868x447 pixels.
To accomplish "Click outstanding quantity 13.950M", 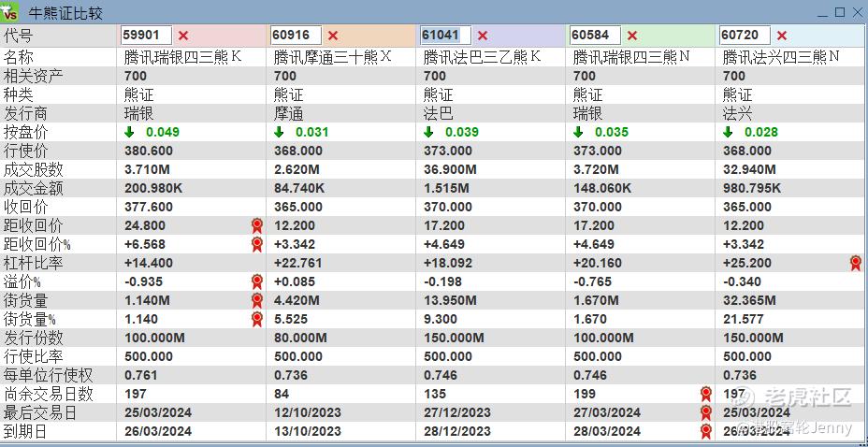I will (450, 300).
